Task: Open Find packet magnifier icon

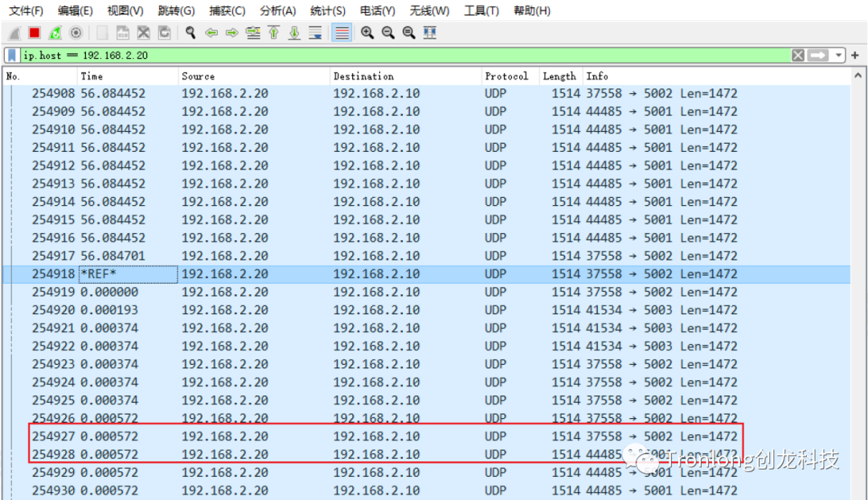Action: click(190, 33)
